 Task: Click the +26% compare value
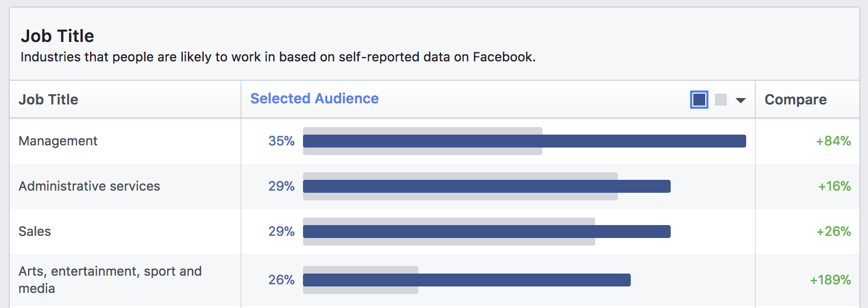[833, 232]
